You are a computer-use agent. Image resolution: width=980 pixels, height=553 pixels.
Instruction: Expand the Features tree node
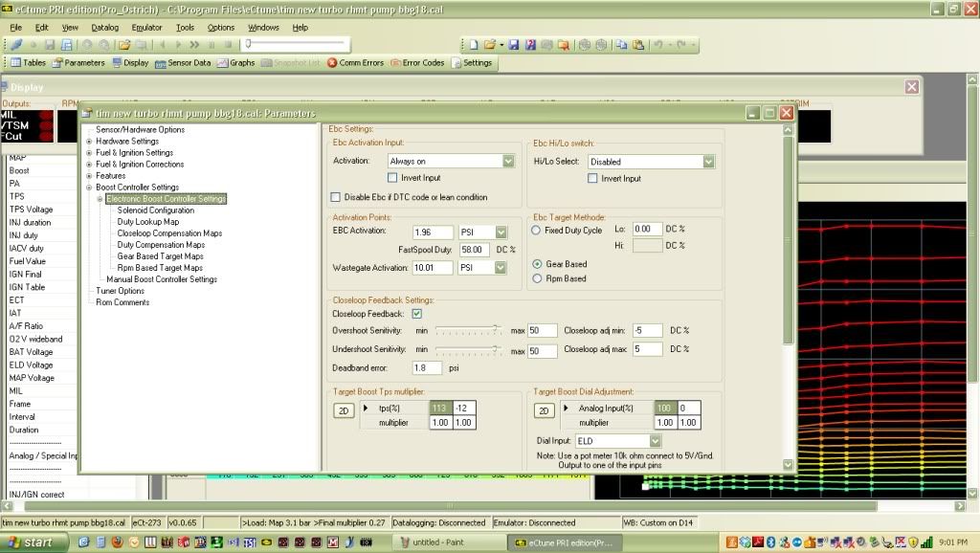tap(89, 176)
